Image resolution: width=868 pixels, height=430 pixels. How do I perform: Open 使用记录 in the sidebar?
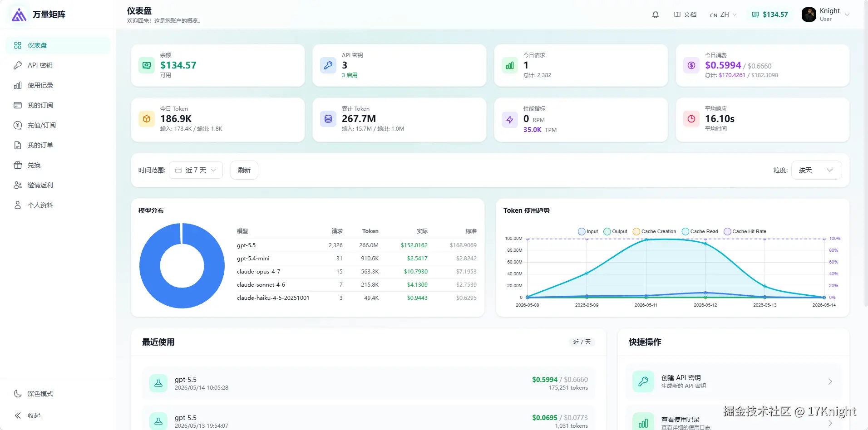[58, 85]
